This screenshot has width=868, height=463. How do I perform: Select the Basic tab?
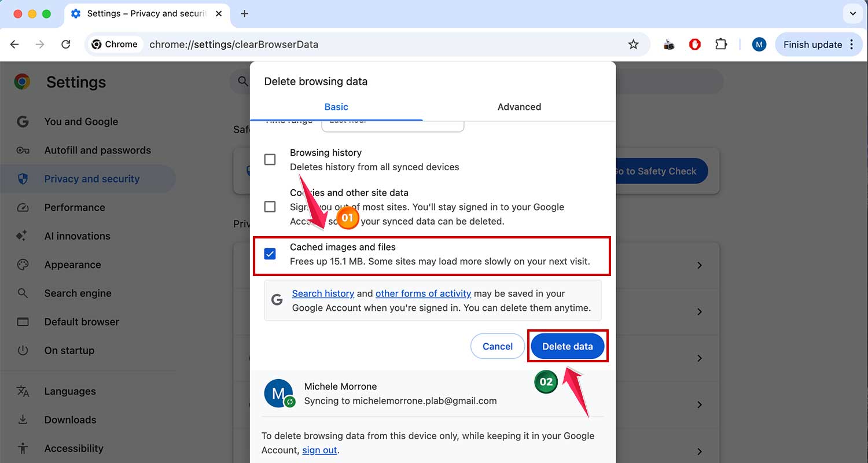[x=336, y=106]
